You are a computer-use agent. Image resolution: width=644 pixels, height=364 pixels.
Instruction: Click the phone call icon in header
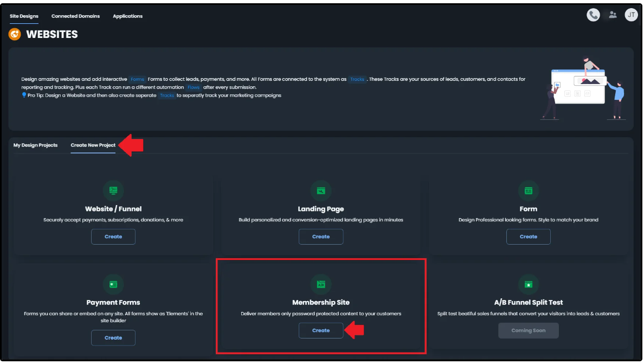click(593, 15)
